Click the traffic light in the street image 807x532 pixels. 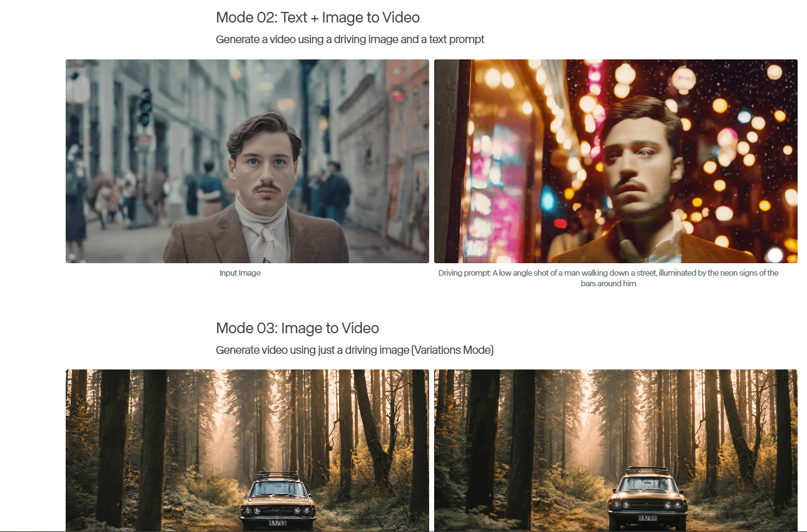146,106
